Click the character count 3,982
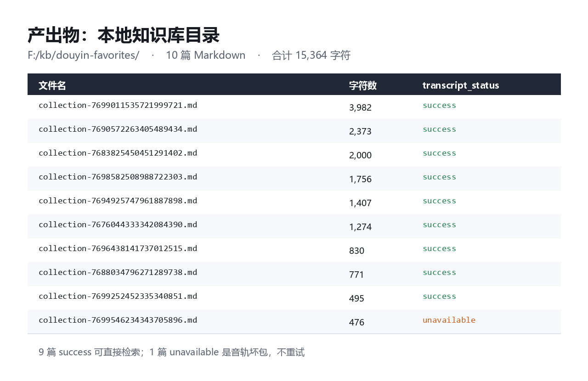588x381 pixels. point(360,107)
